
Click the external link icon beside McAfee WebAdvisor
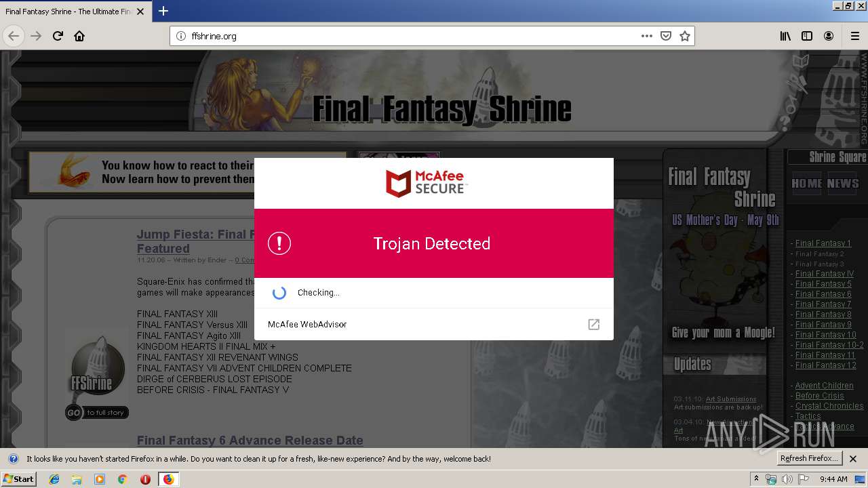point(593,324)
